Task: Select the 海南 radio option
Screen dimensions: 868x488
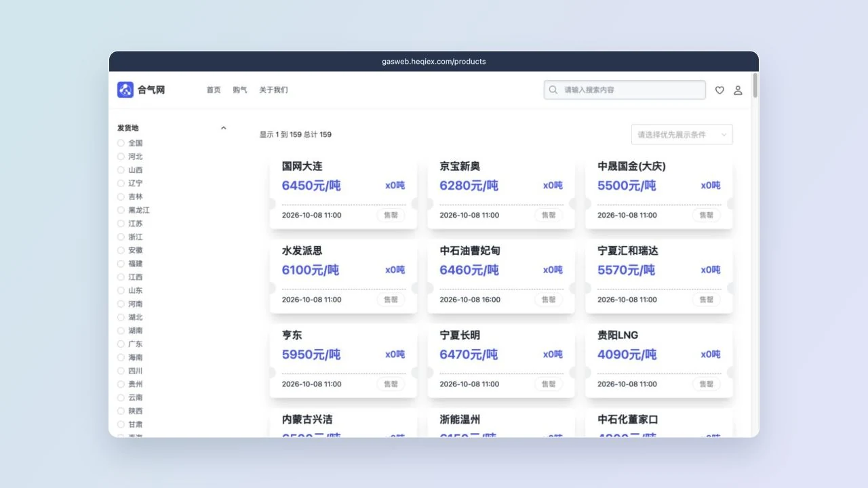Action: coord(121,357)
